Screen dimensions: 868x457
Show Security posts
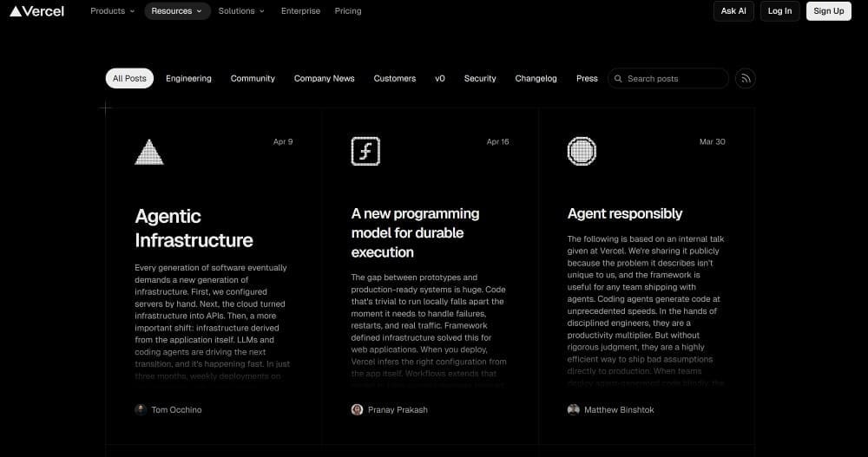[x=480, y=79]
